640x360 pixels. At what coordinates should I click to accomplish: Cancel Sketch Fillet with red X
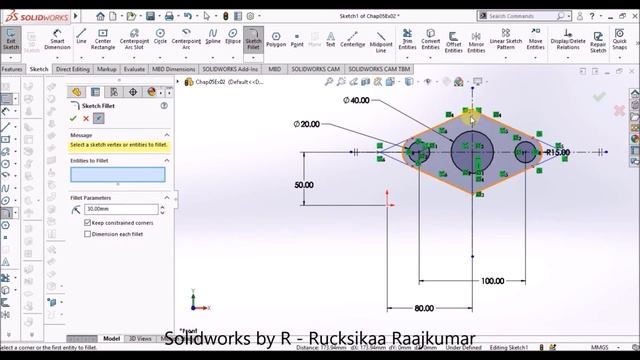click(x=86, y=118)
